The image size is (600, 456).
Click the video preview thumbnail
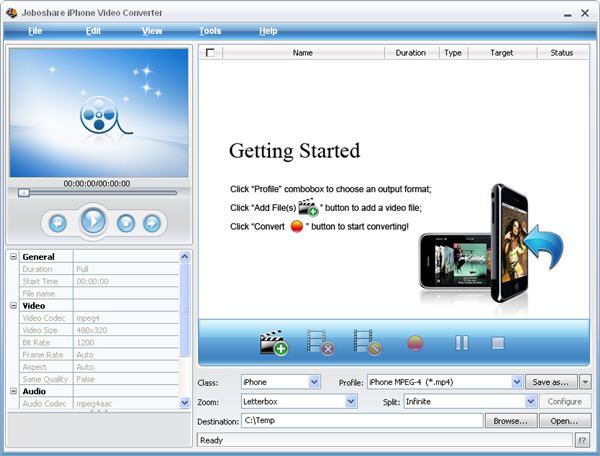(x=99, y=112)
